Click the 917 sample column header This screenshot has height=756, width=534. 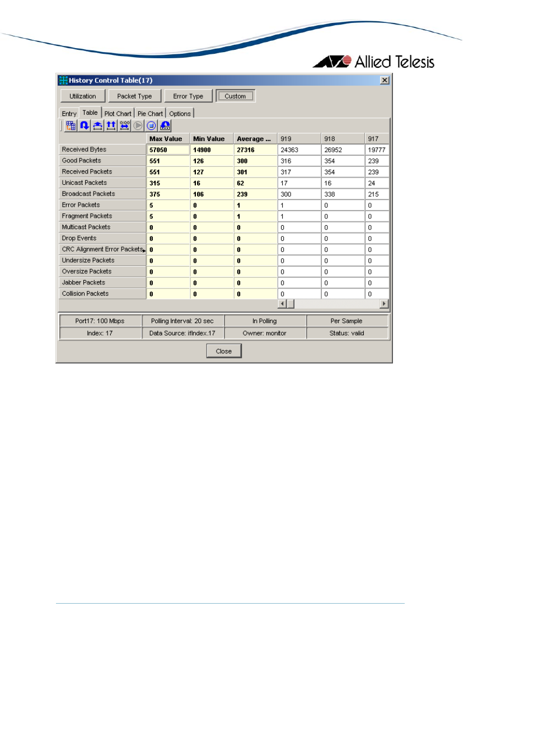click(x=377, y=139)
